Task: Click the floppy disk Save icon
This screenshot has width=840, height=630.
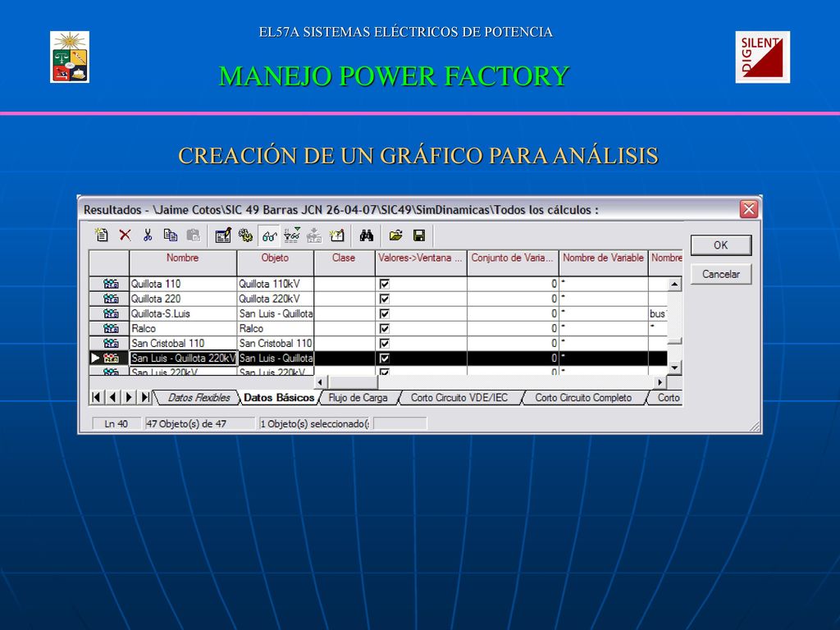Action: point(419,235)
